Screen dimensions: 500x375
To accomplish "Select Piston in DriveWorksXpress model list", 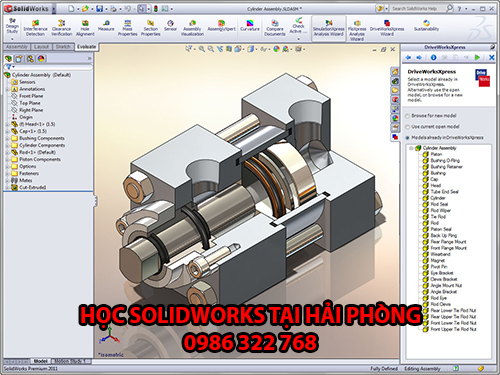I will click(x=436, y=154).
